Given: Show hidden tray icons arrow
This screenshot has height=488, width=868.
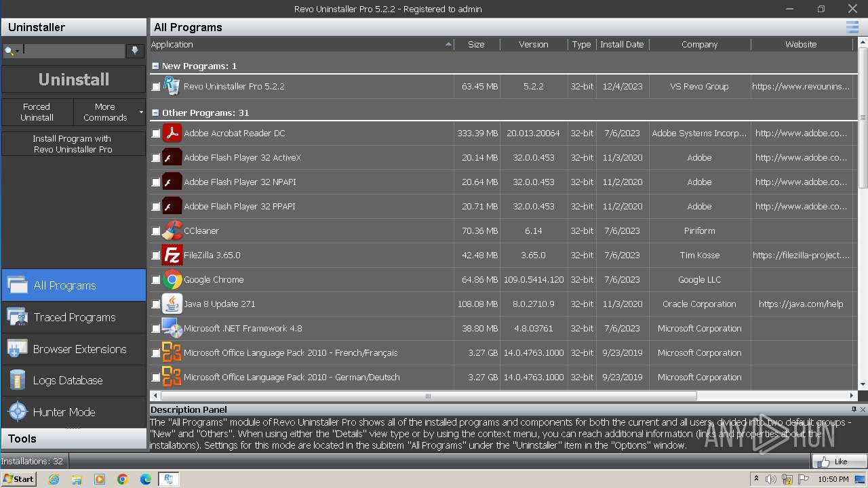Looking at the screenshot, I should coord(756,479).
